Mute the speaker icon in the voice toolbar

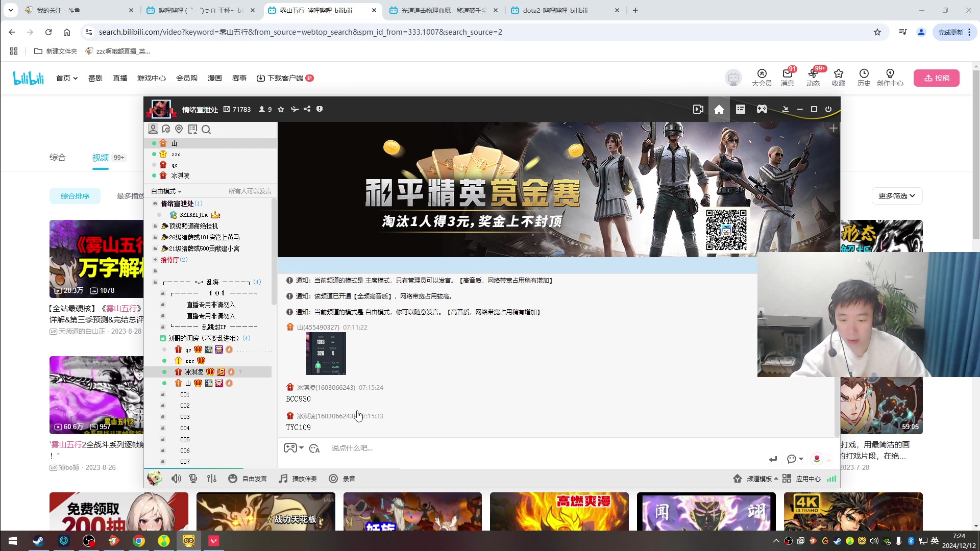[x=176, y=479]
